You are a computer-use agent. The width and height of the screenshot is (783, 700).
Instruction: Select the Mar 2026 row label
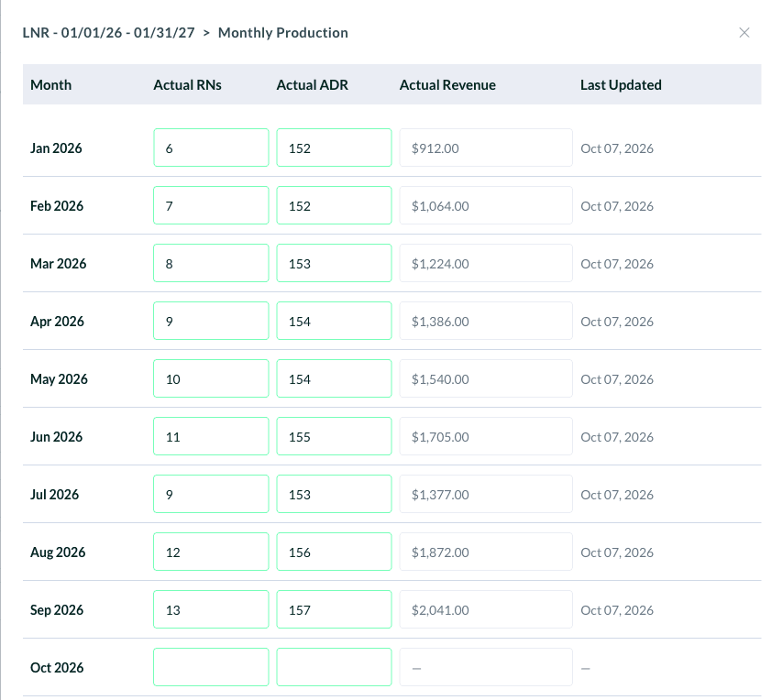[58, 264]
